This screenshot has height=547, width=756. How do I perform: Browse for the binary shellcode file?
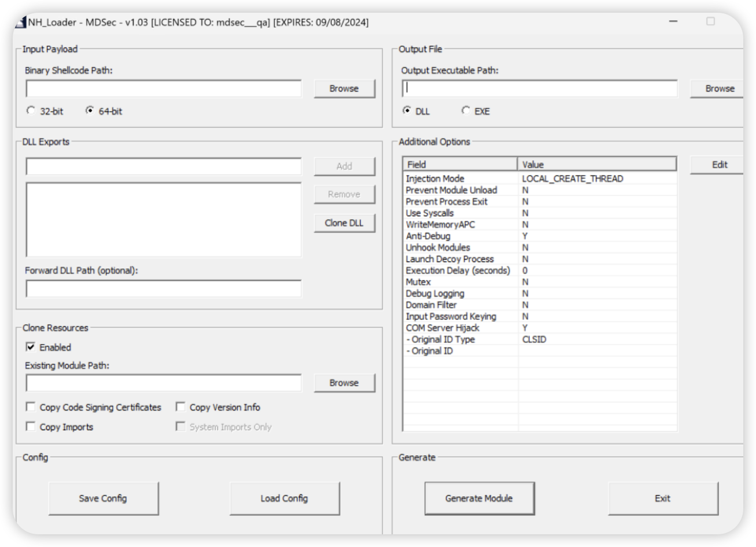point(344,88)
